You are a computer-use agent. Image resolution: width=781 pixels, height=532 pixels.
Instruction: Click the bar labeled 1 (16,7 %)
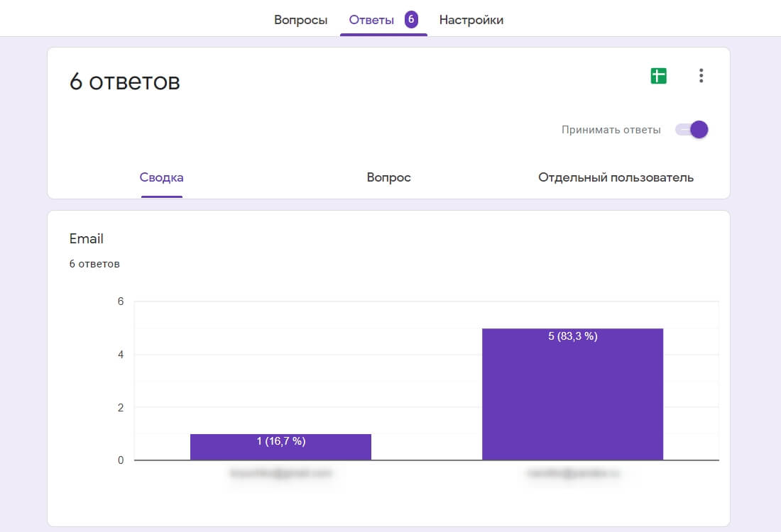point(281,447)
